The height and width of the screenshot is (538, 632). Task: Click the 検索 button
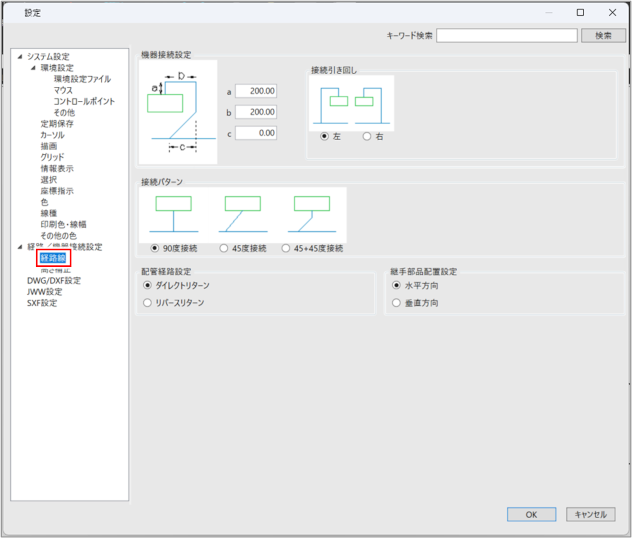603,35
